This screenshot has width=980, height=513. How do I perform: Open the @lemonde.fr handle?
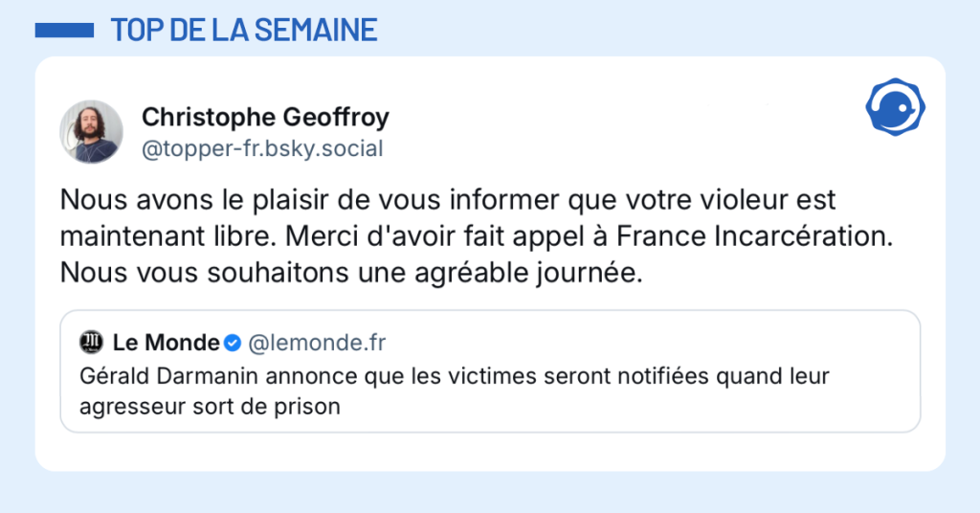(x=317, y=342)
